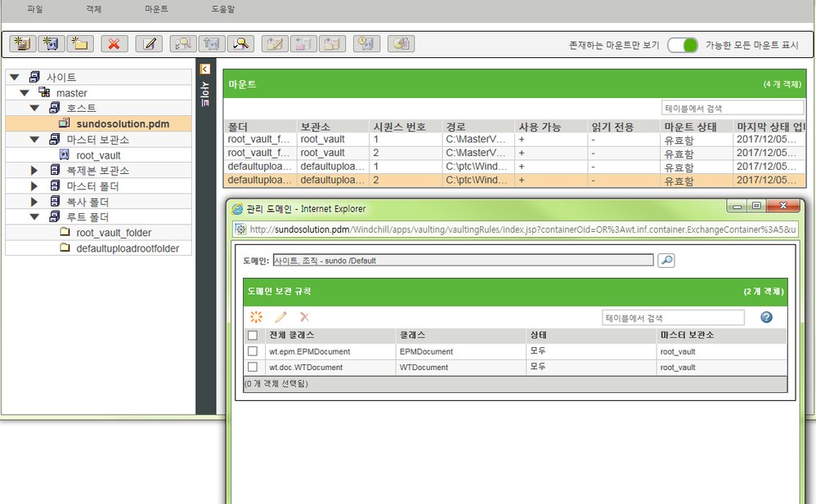This screenshot has width=816, height=504.
Task: Click the red X delete toolbar button
Action: tap(114, 44)
